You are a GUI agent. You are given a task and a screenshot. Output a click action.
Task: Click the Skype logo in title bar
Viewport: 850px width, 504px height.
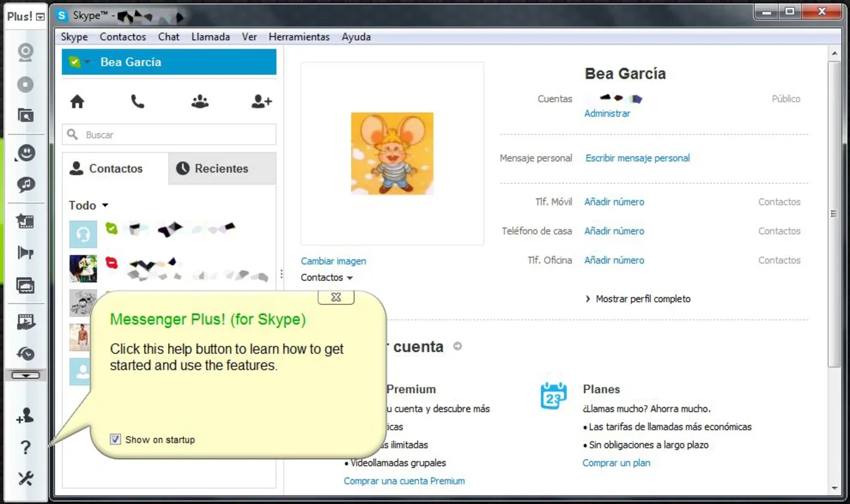[62, 16]
